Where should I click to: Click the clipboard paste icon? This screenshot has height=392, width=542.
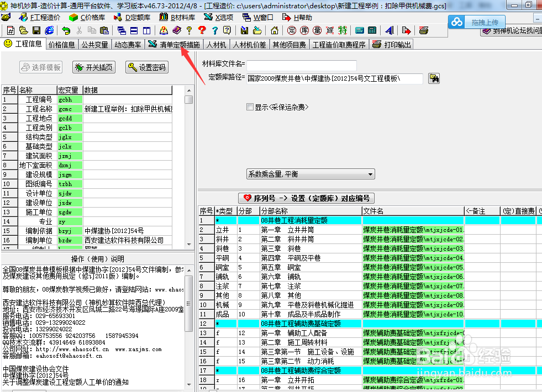(104, 31)
